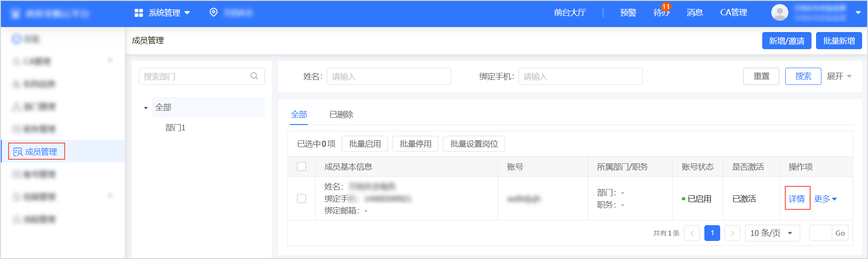Click the 批量设置岗位 button
Image resolution: width=868 pixels, height=259 pixels.
click(x=474, y=144)
